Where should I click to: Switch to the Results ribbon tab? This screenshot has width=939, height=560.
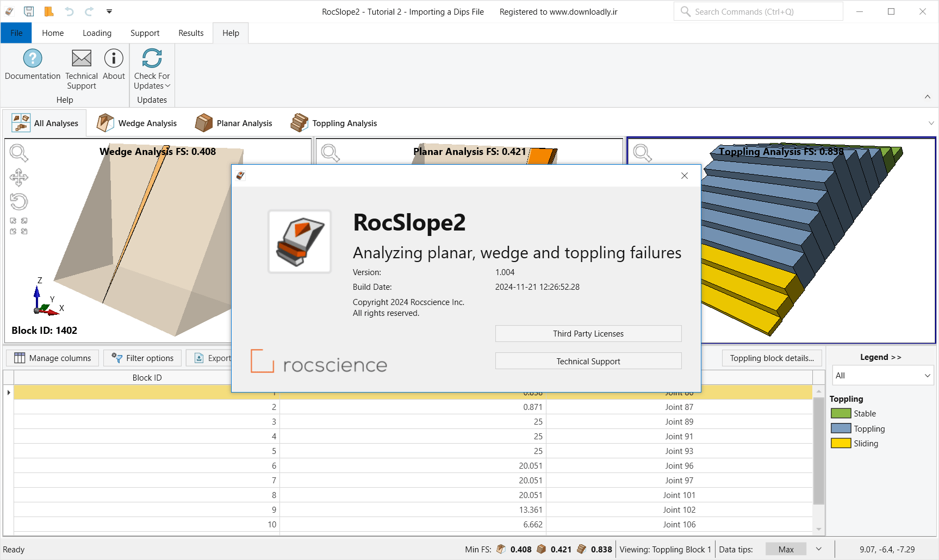[x=190, y=33]
